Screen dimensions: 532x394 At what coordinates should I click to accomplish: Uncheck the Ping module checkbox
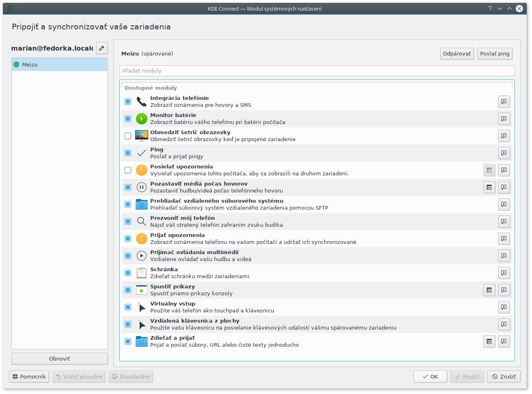coord(128,153)
